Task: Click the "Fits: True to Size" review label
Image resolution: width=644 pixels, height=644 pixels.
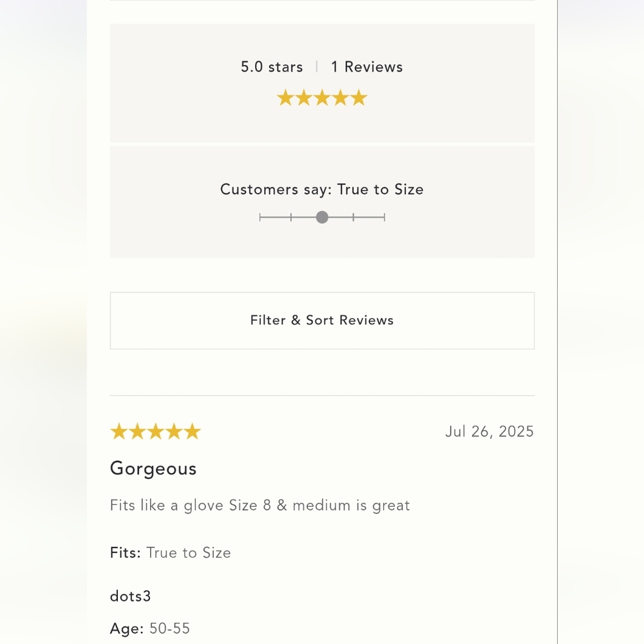Action: pyautogui.click(x=171, y=553)
